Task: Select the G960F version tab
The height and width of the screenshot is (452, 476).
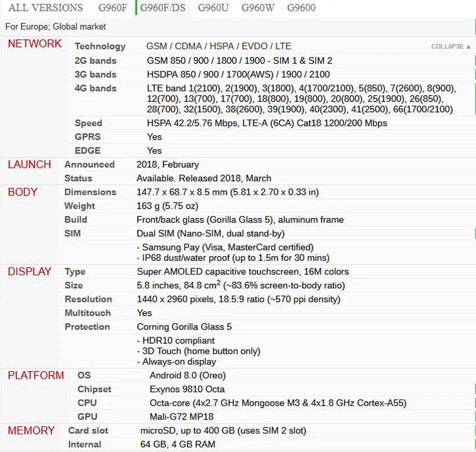Action: click(113, 8)
